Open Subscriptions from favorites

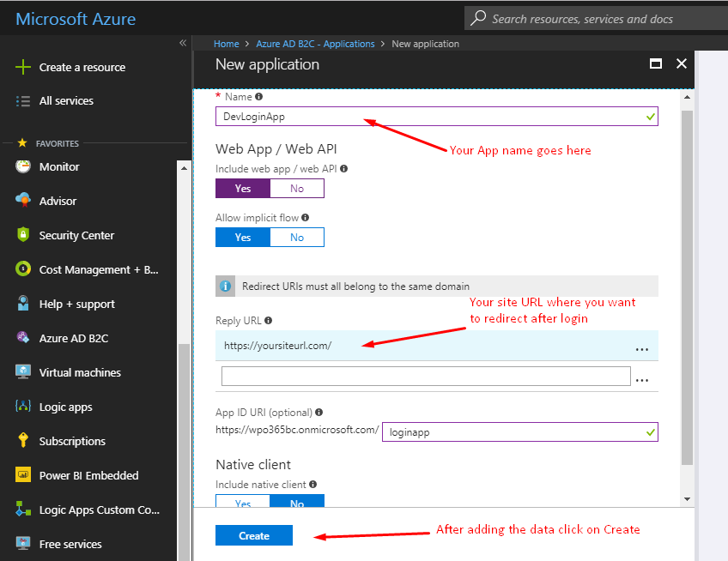(x=72, y=441)
